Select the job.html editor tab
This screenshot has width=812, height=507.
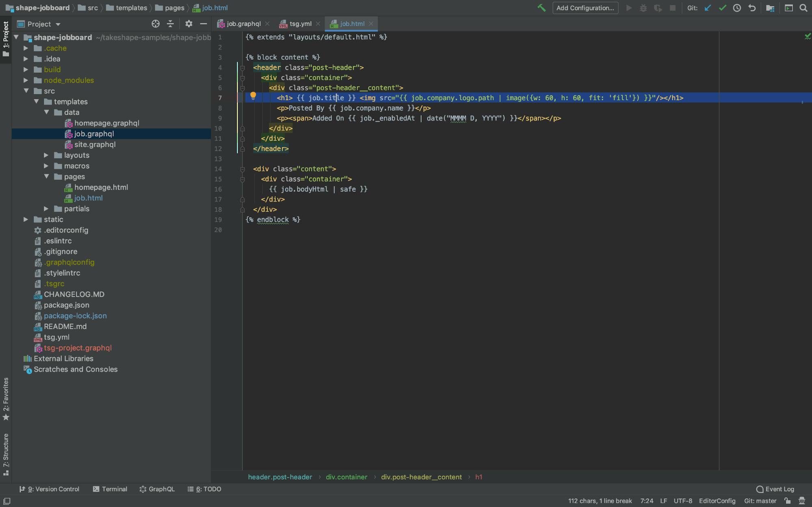click(352, 24)
